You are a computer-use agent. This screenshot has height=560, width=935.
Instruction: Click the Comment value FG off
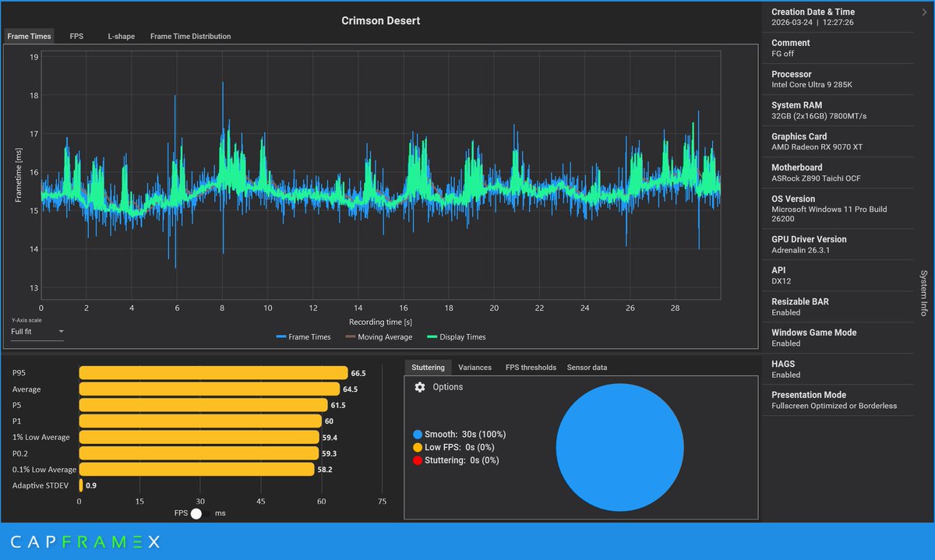(783, 54)
